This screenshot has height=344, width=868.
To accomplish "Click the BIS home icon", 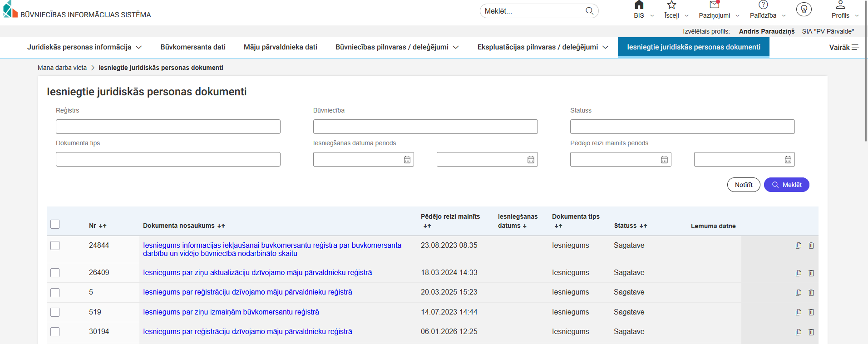I will 639,5.
